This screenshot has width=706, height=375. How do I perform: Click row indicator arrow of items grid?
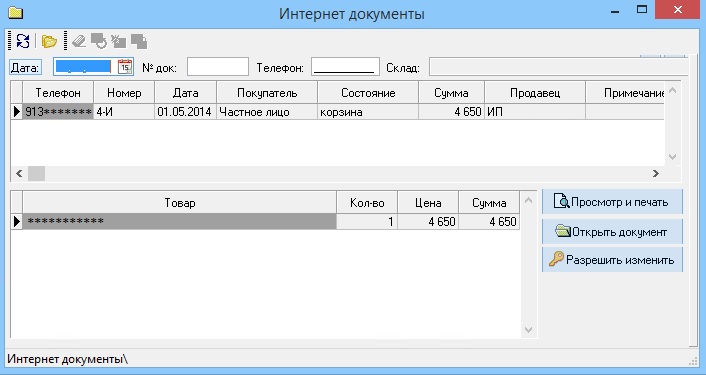click(x=17, y=221)
